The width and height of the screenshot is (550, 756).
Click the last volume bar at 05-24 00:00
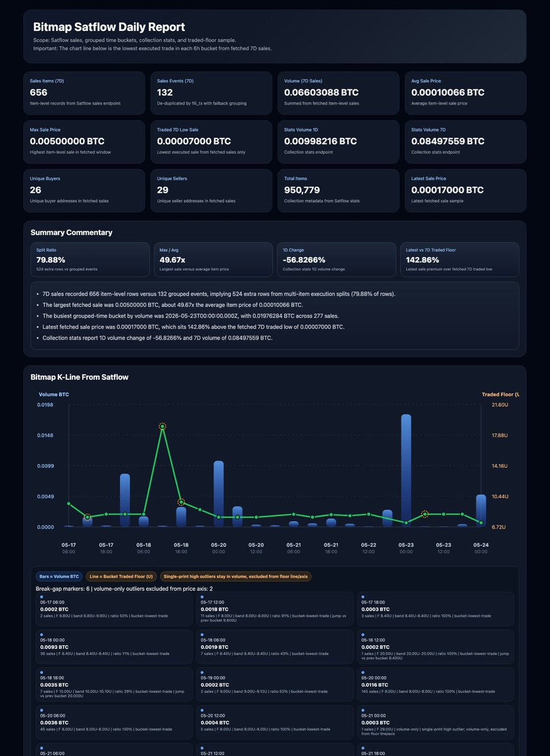tap(481, 510)
